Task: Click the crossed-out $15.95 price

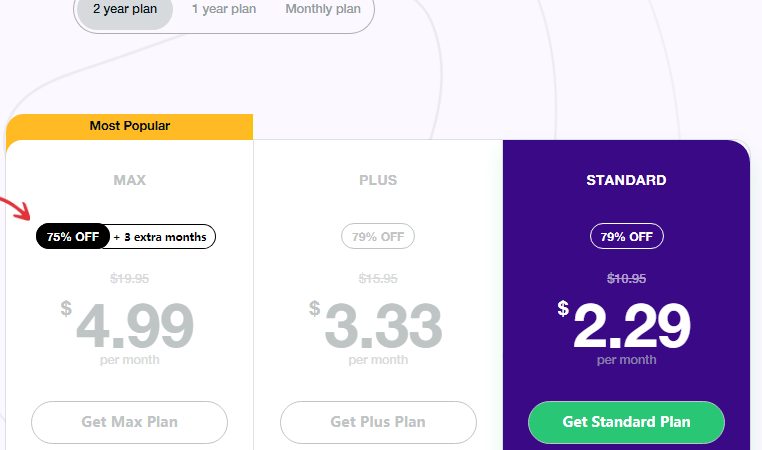Action: point(378,278)
